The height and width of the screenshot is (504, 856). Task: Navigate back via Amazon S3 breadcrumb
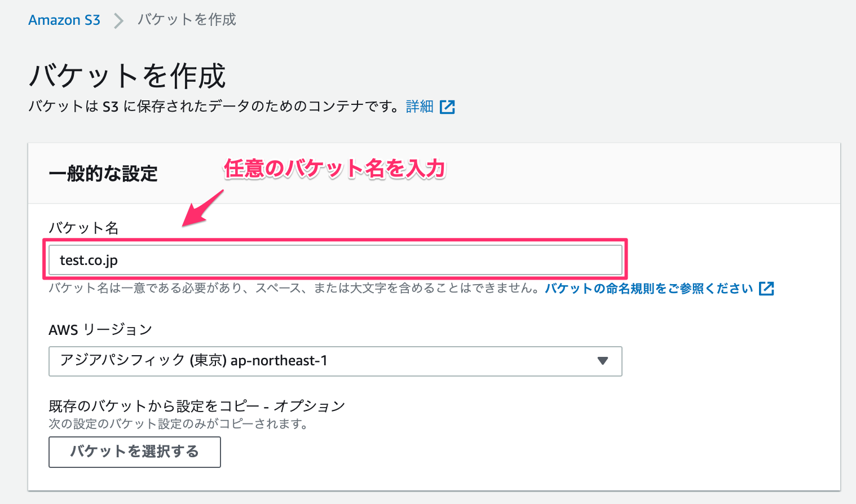[x=64, y=20]
